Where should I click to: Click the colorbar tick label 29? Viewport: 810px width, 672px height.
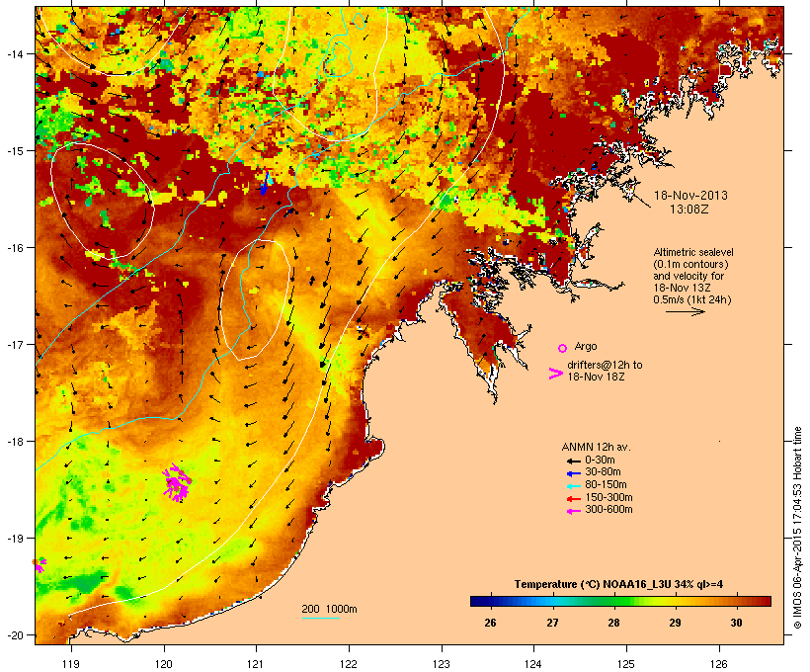pos(676,623)
